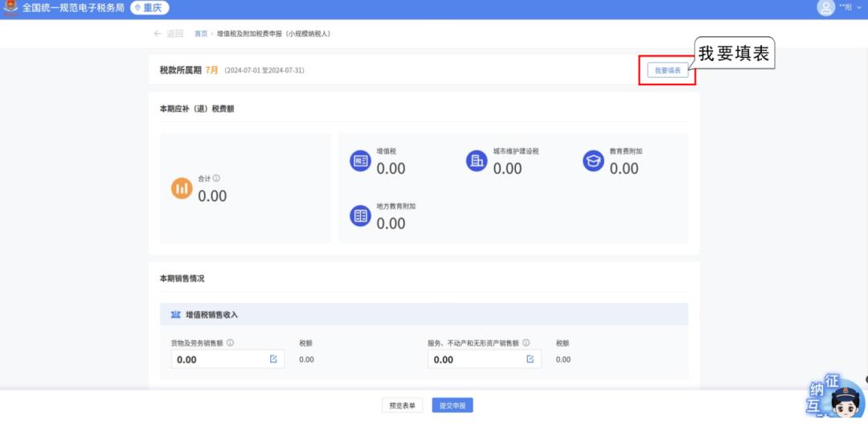Click the user avatar icon
This screenshot has width=868, height=427.
click(825, 8)
